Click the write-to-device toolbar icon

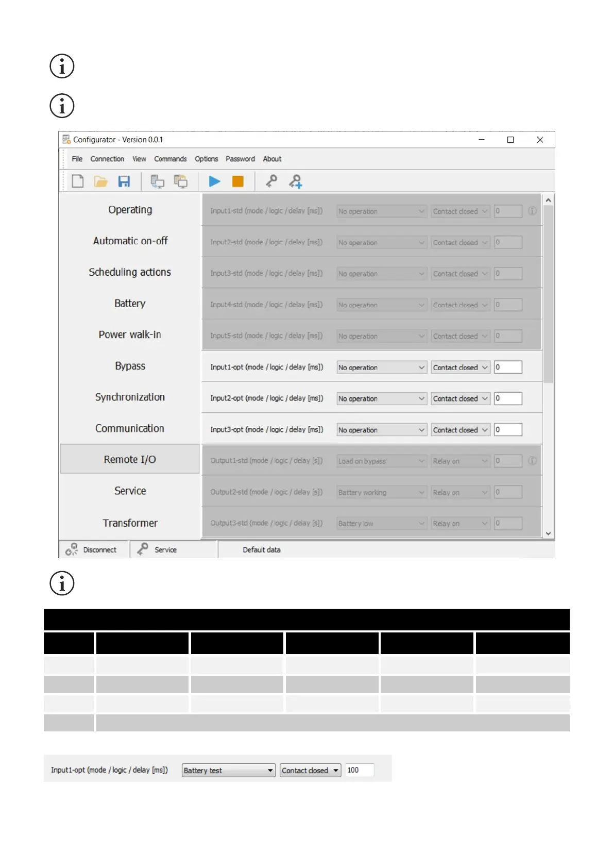tap(181, 181)
